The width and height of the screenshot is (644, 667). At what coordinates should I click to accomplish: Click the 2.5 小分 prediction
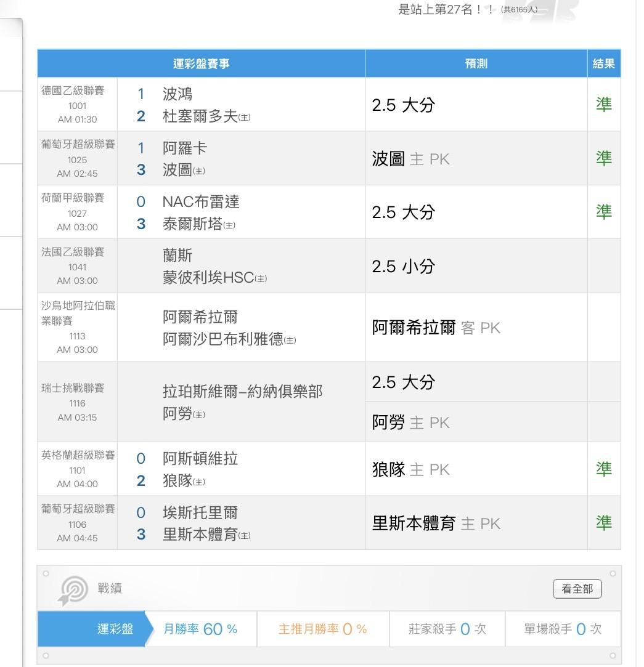[403, 266]
